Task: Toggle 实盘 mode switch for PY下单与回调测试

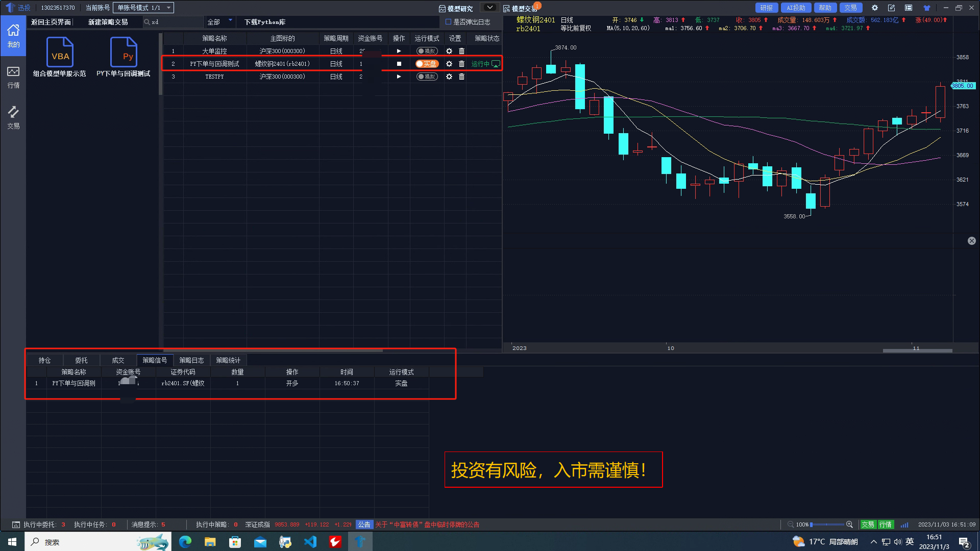Action: coord(427,64)
